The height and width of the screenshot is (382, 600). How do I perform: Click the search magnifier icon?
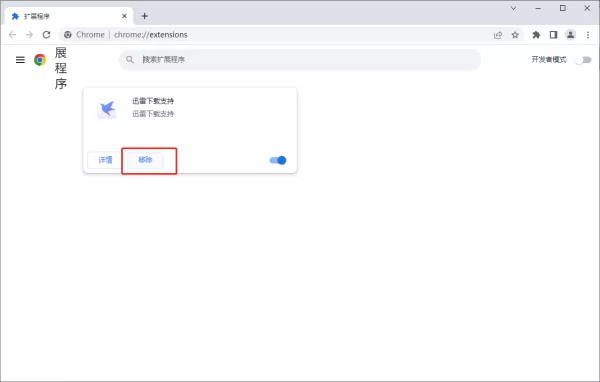pos(130,60)
